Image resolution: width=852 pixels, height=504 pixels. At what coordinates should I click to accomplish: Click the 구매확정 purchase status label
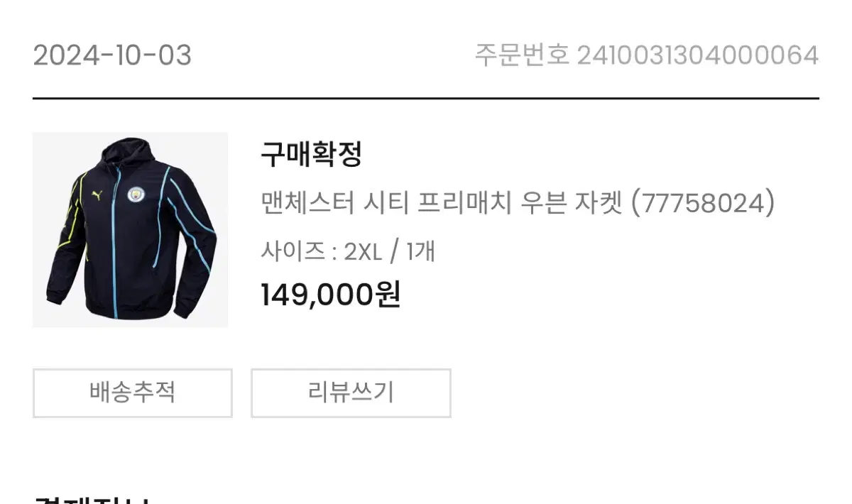coord(312,154)
